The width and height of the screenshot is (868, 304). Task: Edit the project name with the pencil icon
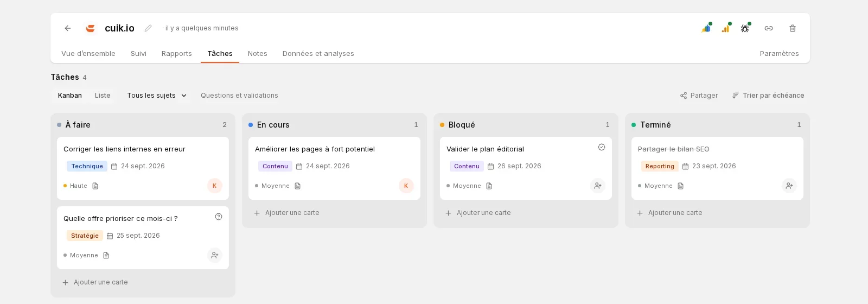click(x=148, y=28)
